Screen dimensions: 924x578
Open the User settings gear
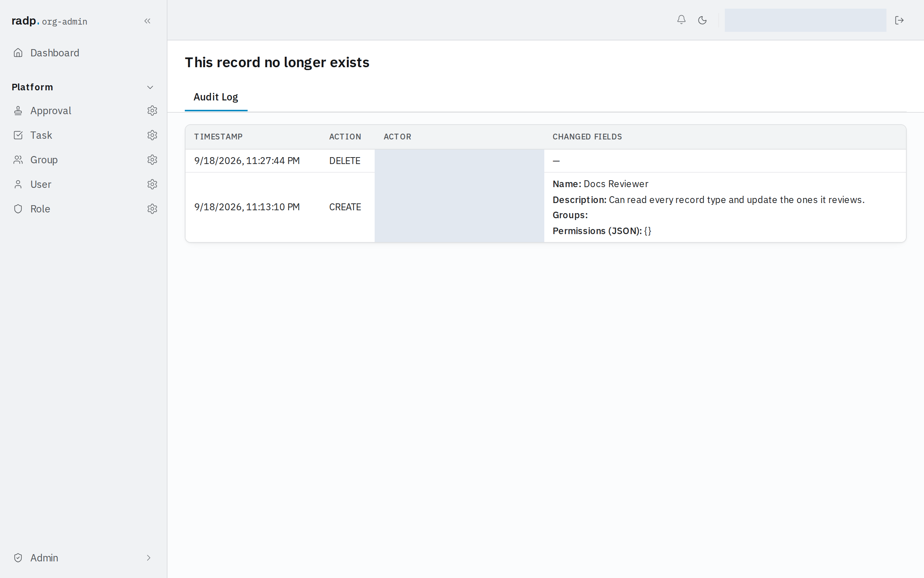[x=152, y=184]
